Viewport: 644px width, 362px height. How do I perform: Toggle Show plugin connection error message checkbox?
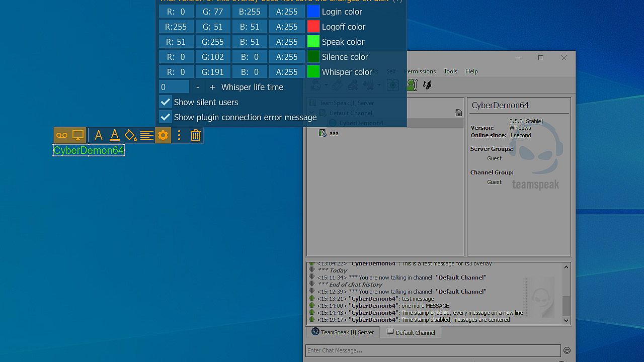point(166,117)
